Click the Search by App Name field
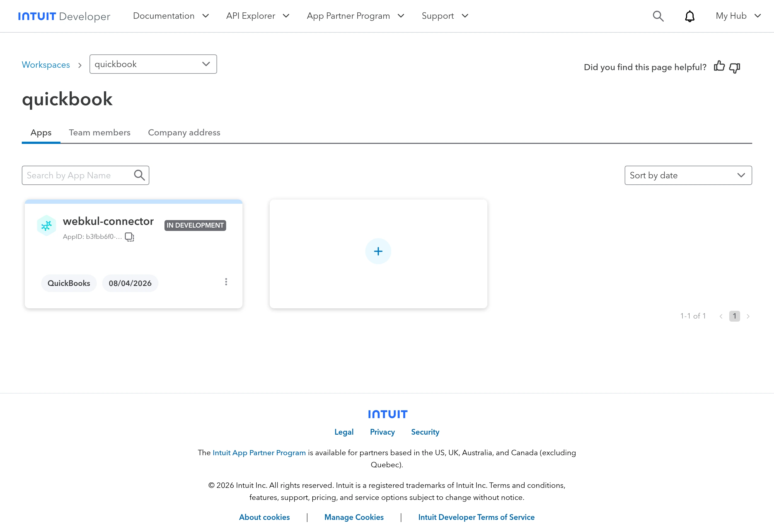Image resolution: width=774 pixels, height=532 pixels. tap(85, 175)
